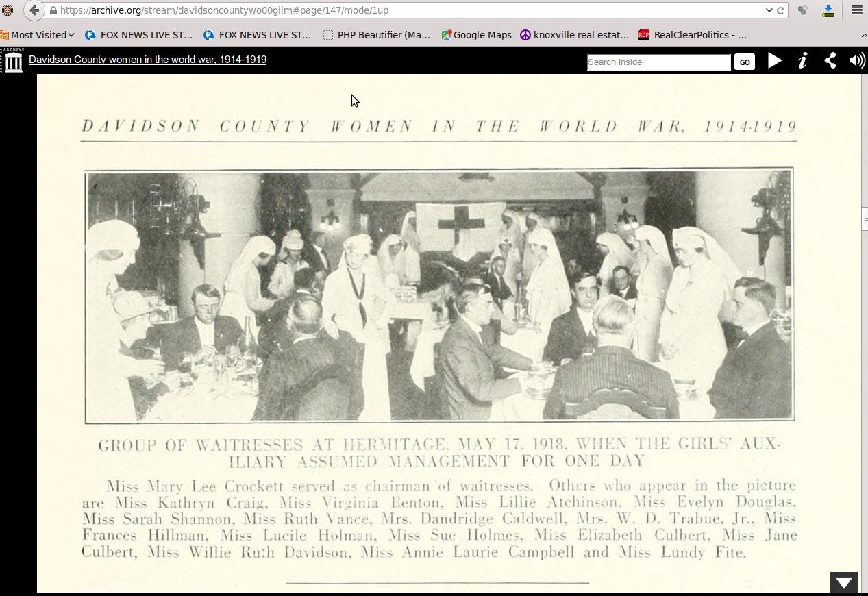Viewport: 868px width, 596px height.
Task: Open sharing options with the share icon
Action: point(830,60)
